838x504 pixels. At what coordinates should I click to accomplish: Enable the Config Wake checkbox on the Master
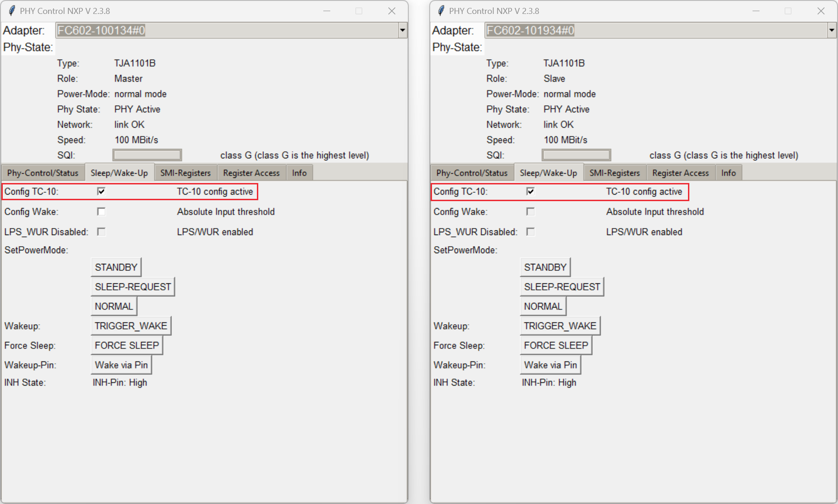101,211
